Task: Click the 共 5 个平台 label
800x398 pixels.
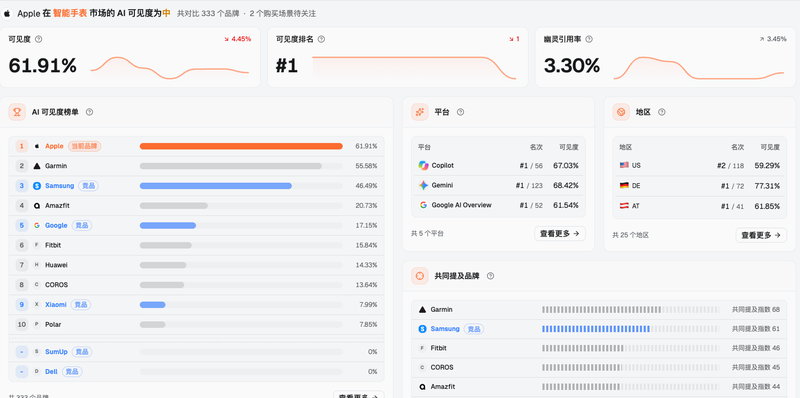Action: click(x=427, y=233)
